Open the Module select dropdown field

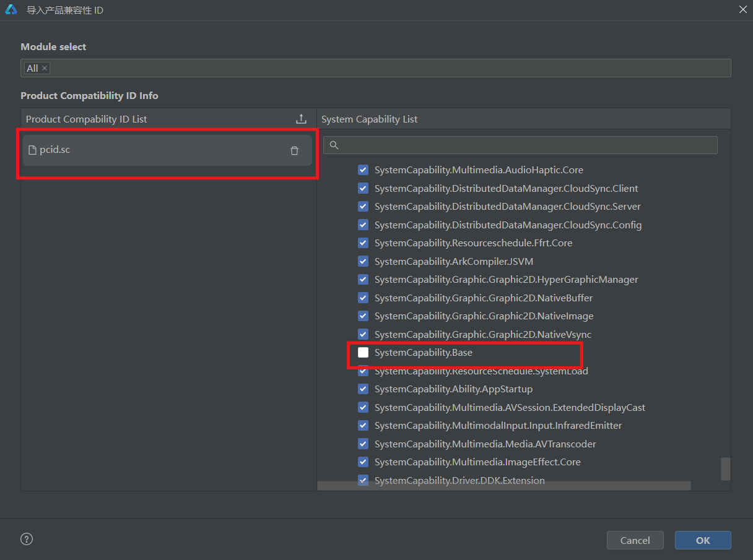(390, 68)
